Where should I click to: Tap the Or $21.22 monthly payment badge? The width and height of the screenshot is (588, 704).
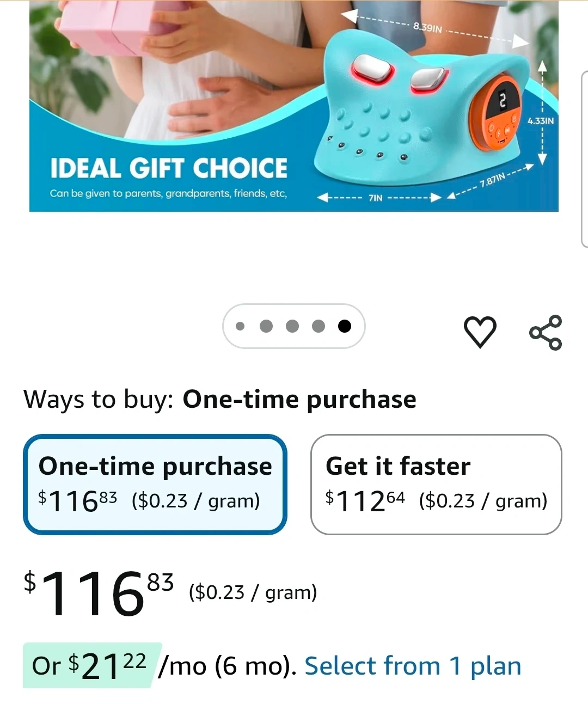tap(93, 665)
